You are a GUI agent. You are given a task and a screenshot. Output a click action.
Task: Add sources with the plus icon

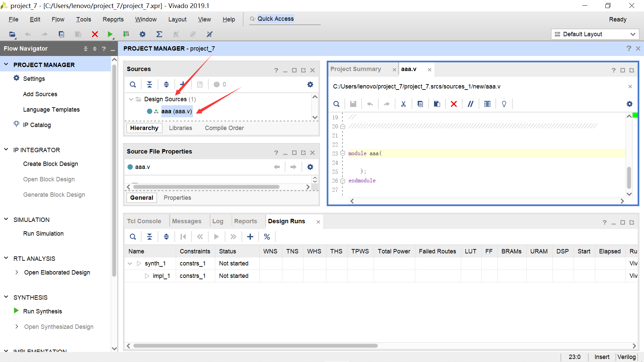(182, 84)
